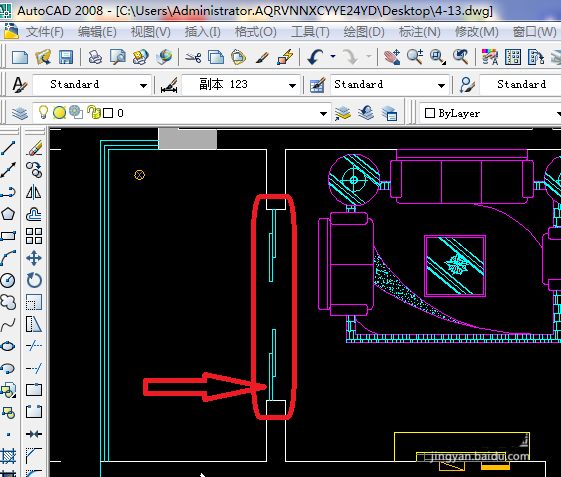
Task: Select the Array modify tool
Action: (34, 236)
